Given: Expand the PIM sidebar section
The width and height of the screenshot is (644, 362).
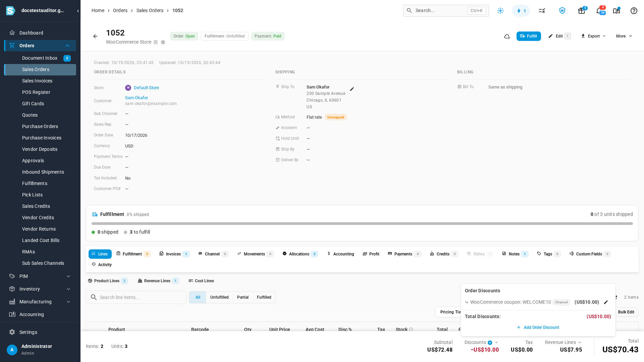Looking at the screenshot, I should (68, 276).
